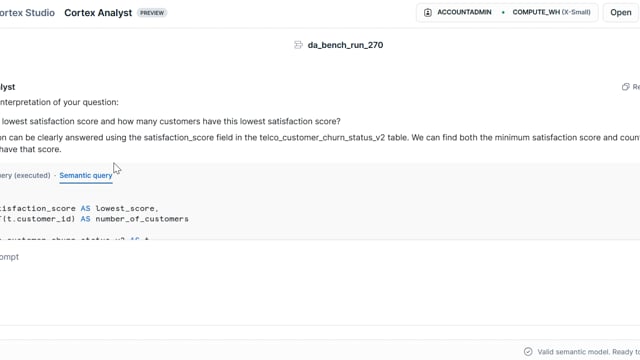Image resolution: width=640 pixels, height=360 pixels.
Task: Open the COMPUTE_WH warehouse selector
Action: (551, 12)
